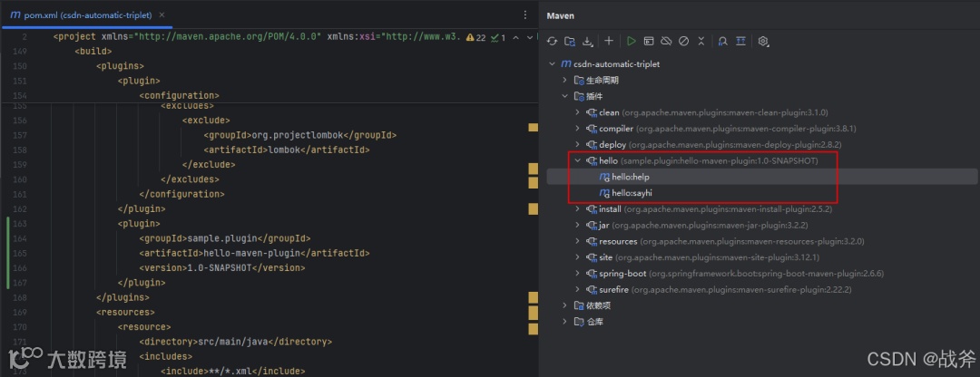Click the green checkmark indicator showing 1
The height and width of the screenshot is (377, 980).
498,37
